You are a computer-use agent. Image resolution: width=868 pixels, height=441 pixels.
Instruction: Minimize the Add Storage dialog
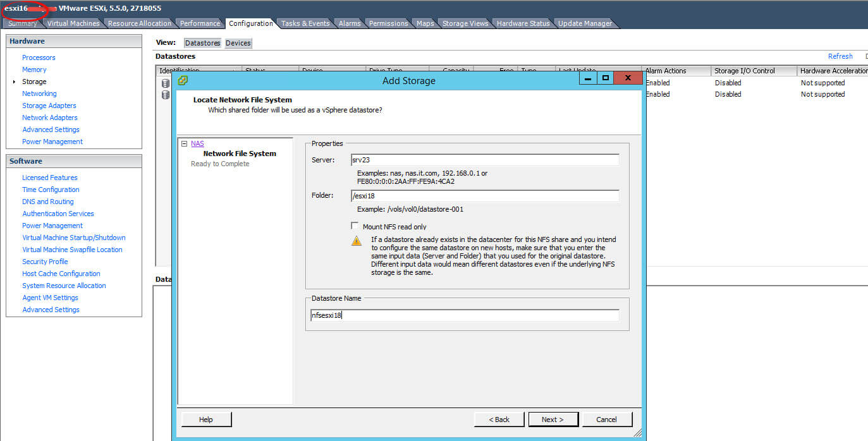(588, 78)
